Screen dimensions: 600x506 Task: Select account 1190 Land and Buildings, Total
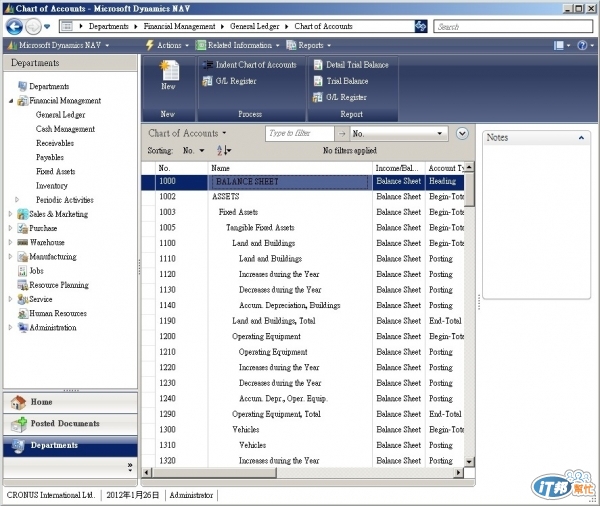[303, 321]
